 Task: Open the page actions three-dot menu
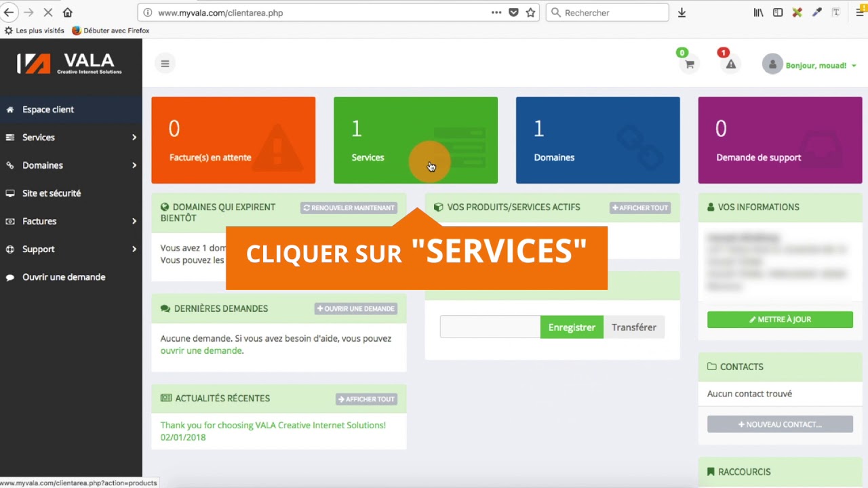[496, 12]
